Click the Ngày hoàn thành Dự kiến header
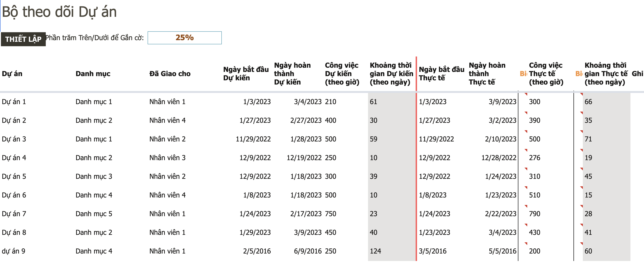Viewport: 644px width, 275px height. click(x=293, y=74)
